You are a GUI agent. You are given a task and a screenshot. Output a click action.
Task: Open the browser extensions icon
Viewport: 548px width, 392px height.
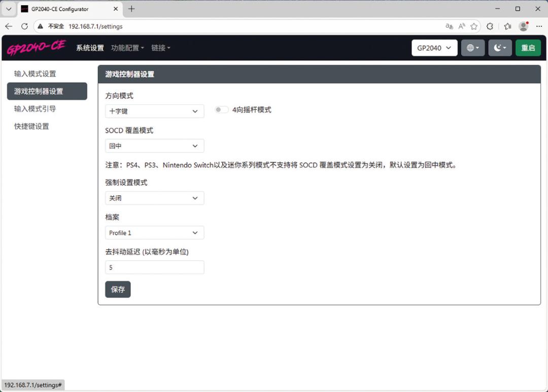coord(490,26)
